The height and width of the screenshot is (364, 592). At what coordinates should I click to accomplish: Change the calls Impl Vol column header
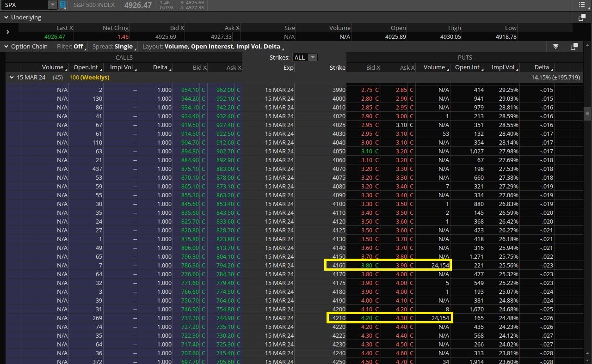pyautogui.click(x=124, y=67)
